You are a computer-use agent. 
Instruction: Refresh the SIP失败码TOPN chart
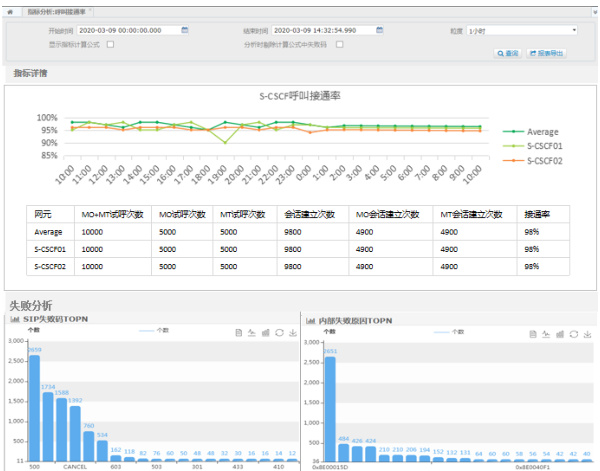click(278, 331)
